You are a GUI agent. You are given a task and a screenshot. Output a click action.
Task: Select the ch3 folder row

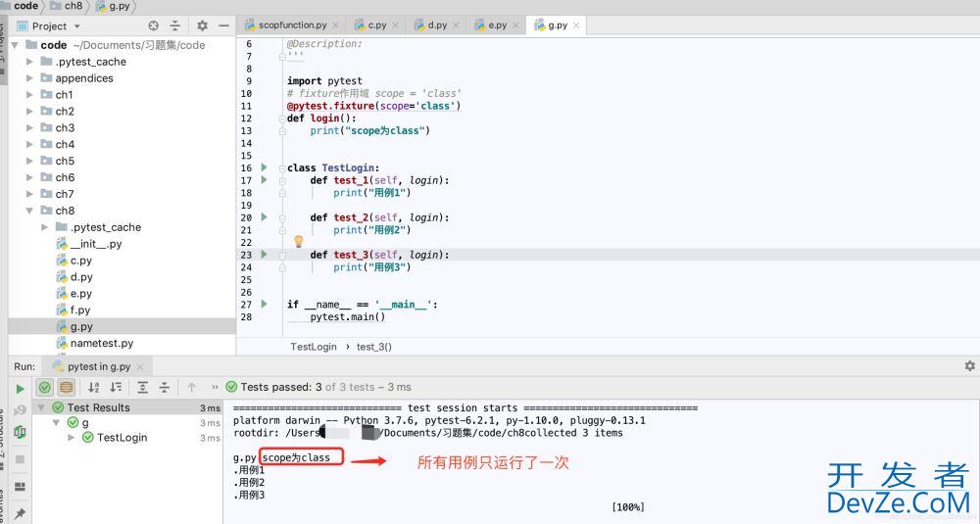(x=122, y=127)
